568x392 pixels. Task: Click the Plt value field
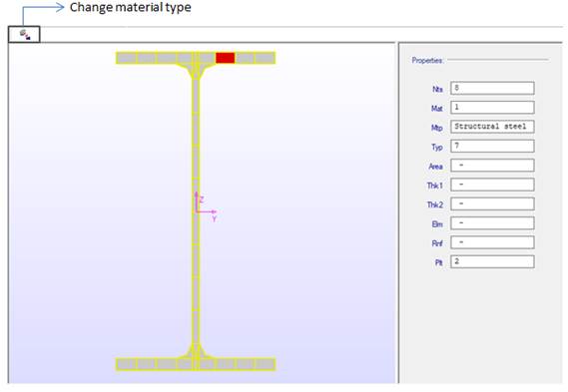[x=492, y=261]
